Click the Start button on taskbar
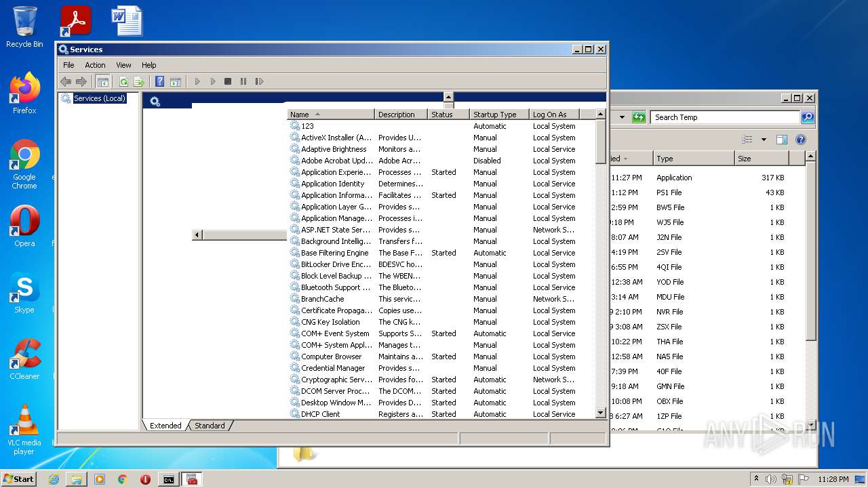This screenshot has width=868, height=488. 19,479
